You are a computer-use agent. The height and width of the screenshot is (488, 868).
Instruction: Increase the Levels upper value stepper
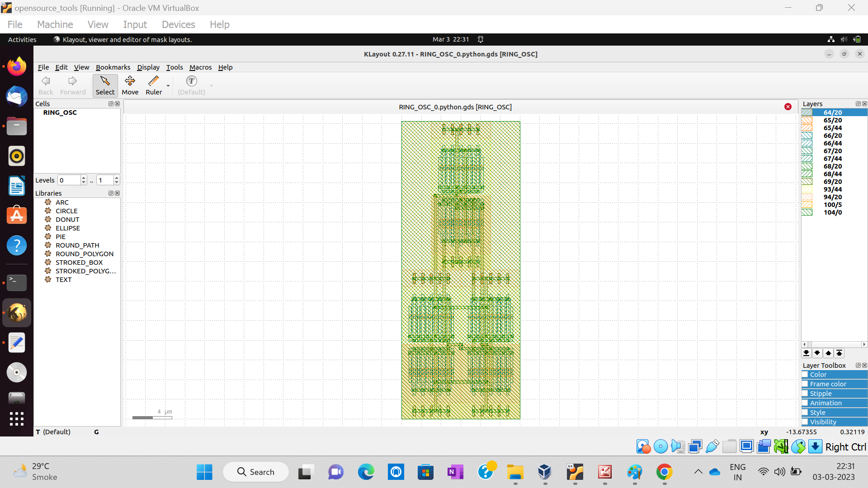tap(117, 178)
